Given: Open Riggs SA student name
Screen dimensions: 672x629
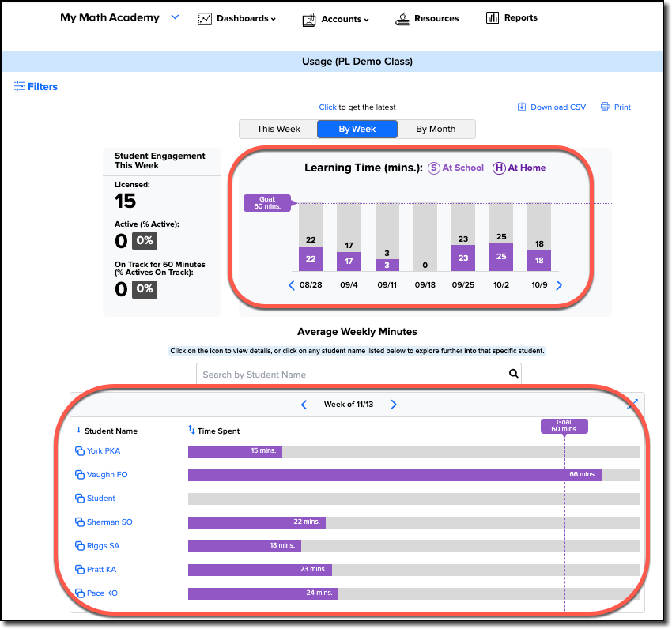Looking at the screenshot, I should point(103,546).
